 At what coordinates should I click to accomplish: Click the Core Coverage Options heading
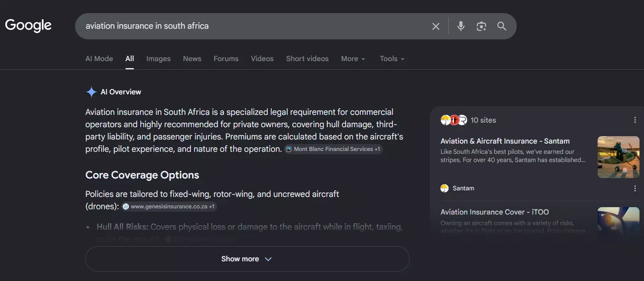pyautogui.click(x=142, y=175)
